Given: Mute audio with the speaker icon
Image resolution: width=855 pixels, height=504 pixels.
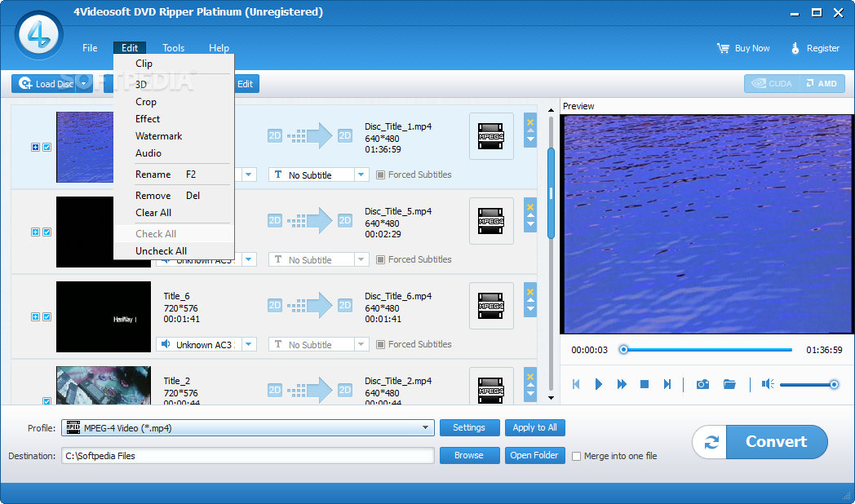Looking at the screenshot, I should (x=768, y=384).
